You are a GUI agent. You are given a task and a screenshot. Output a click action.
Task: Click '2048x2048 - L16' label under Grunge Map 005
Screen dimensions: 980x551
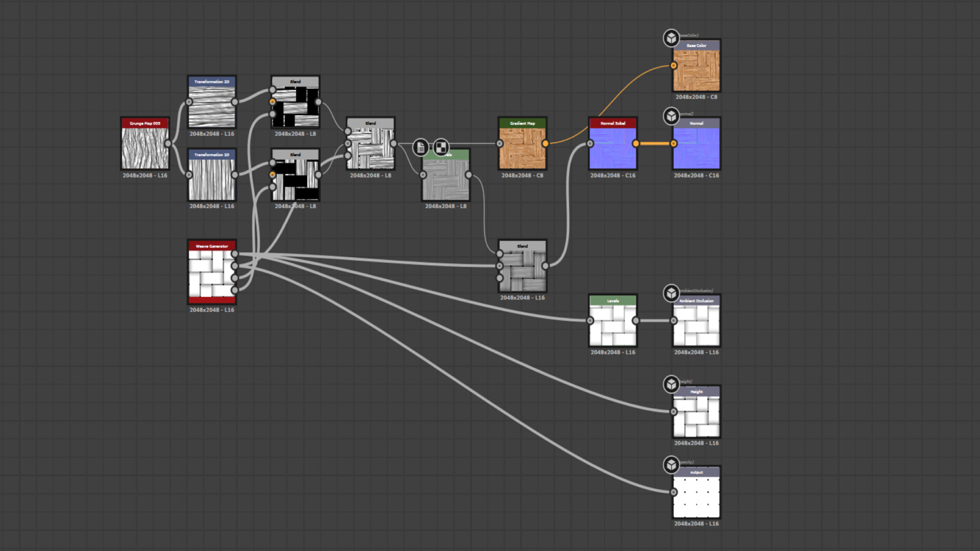coord(145,176)
